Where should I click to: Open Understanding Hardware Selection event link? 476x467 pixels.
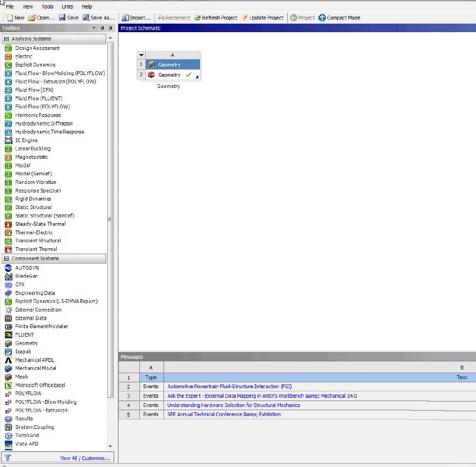234,405
